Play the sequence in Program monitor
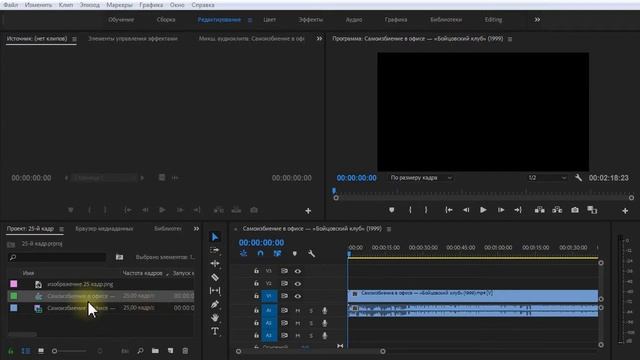Image resolution: width=640 pixels, height=360 pixels. point(483,210)
